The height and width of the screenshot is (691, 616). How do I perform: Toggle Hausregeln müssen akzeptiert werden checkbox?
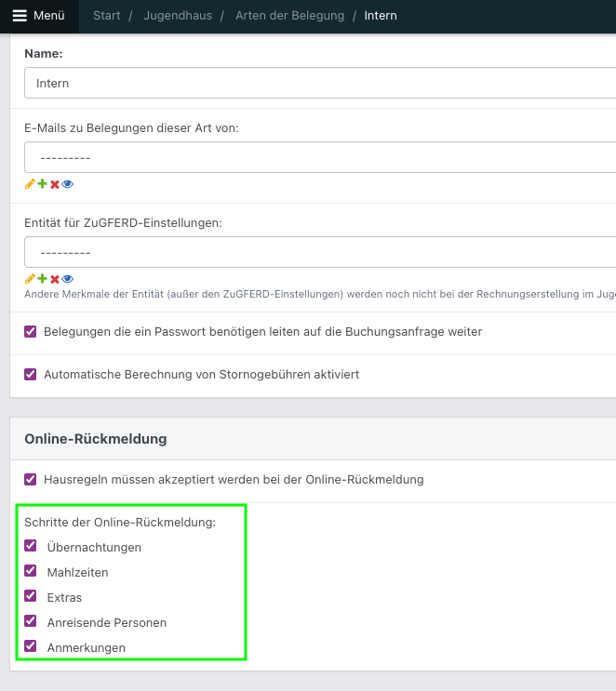click(x=31, y=479)
